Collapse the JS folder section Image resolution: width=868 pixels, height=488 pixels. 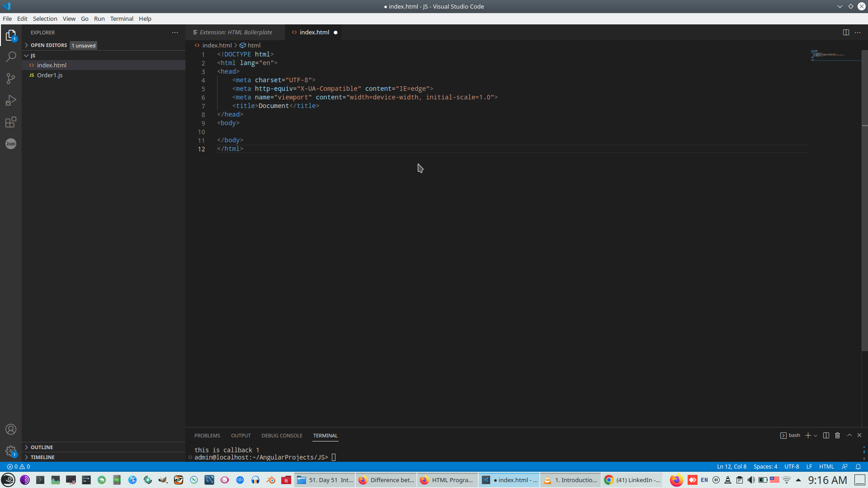pos(33,56)
